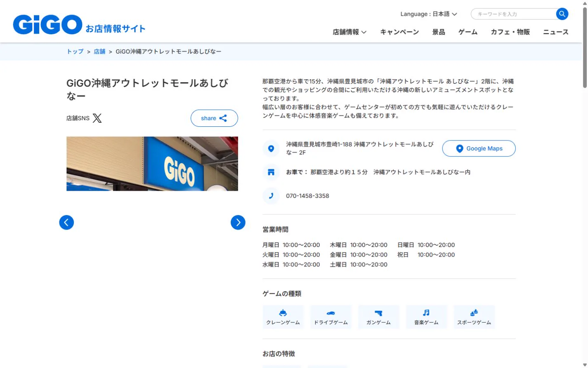Click the blue search magnifier icon
The height and width of the screenshot is (368, 588).
[x=562, y=14]
